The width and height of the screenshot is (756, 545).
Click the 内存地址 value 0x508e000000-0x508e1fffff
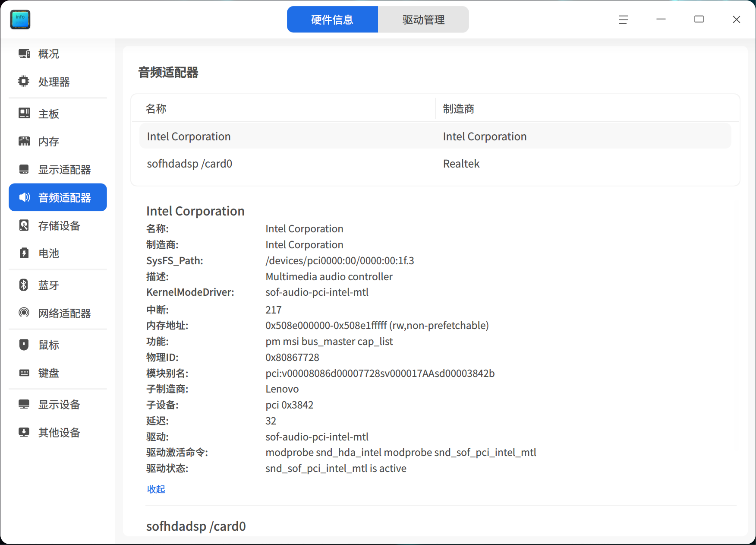[326, 325]
